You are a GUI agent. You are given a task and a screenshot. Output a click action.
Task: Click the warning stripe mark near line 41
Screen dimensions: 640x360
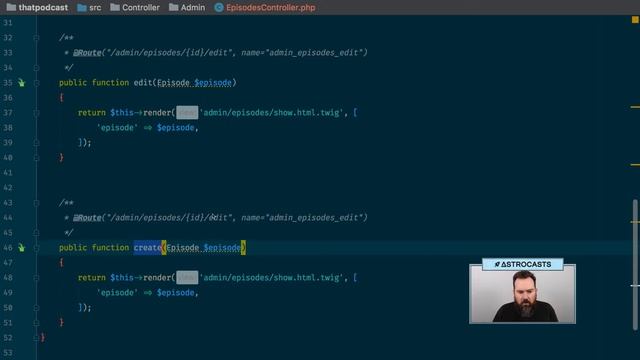click(x=635, y=165)
